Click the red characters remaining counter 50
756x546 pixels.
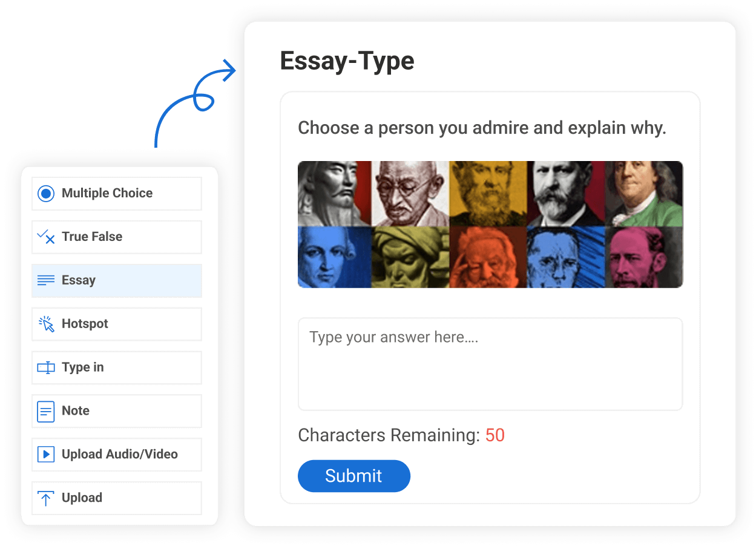[x=495, y=435]
